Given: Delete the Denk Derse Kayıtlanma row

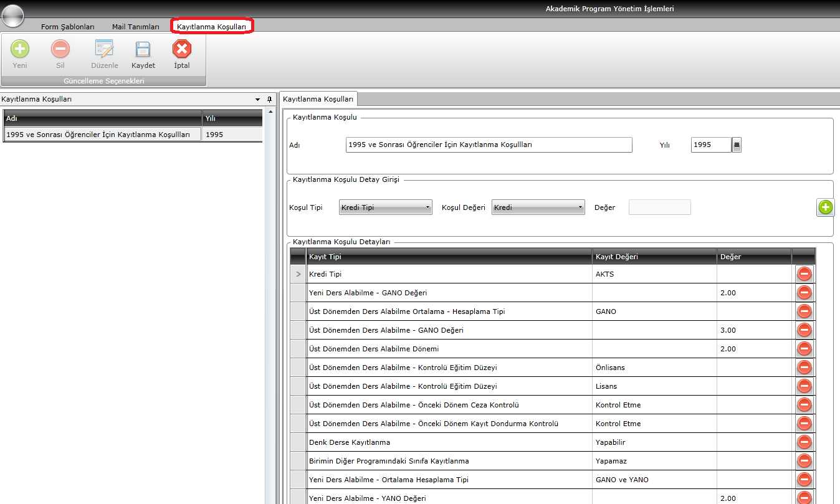Looking at the screenshot, I should [804, 442].
